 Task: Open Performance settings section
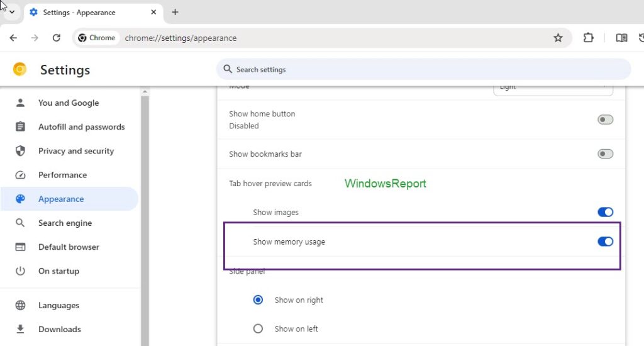[x=69, y=175]
